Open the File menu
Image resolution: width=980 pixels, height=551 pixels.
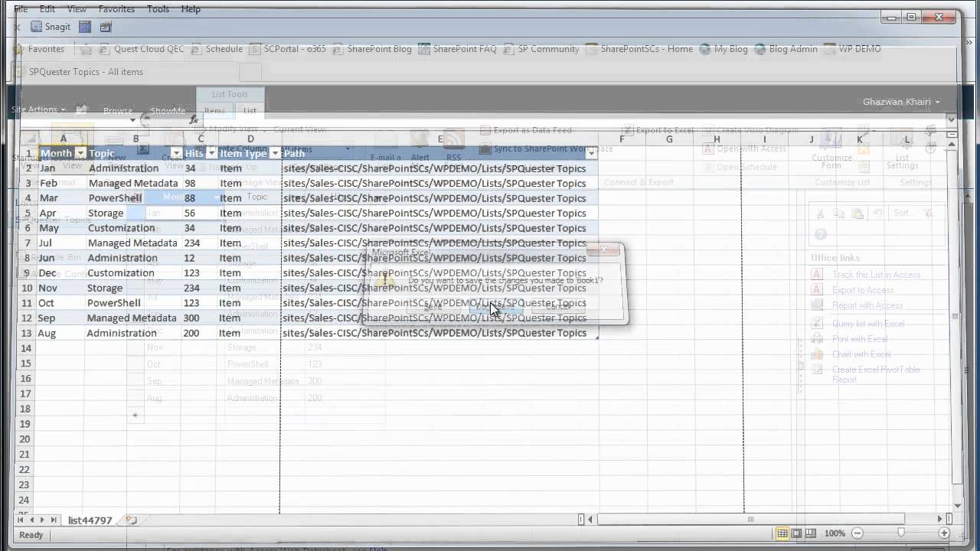point(21,9)
